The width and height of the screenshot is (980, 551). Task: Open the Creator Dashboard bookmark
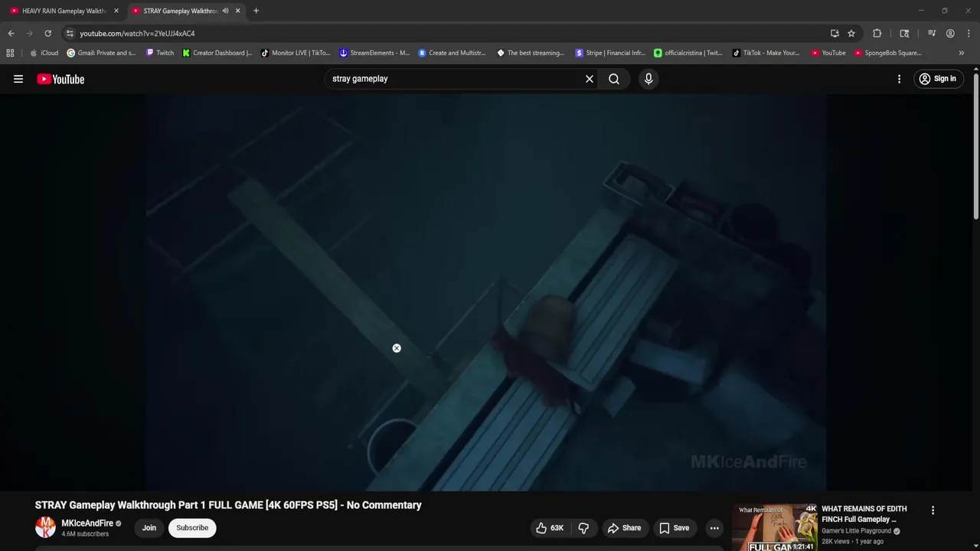point(217,53)
